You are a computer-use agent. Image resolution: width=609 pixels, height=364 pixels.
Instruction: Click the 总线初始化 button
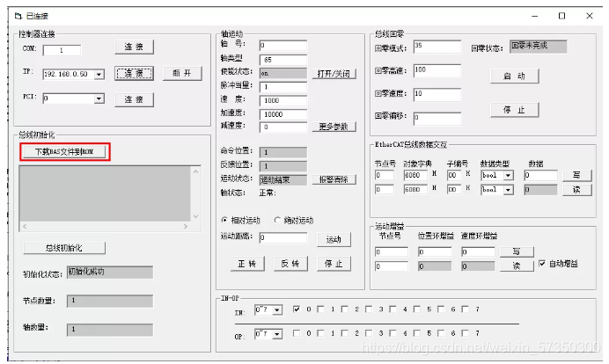click(64, 248)
